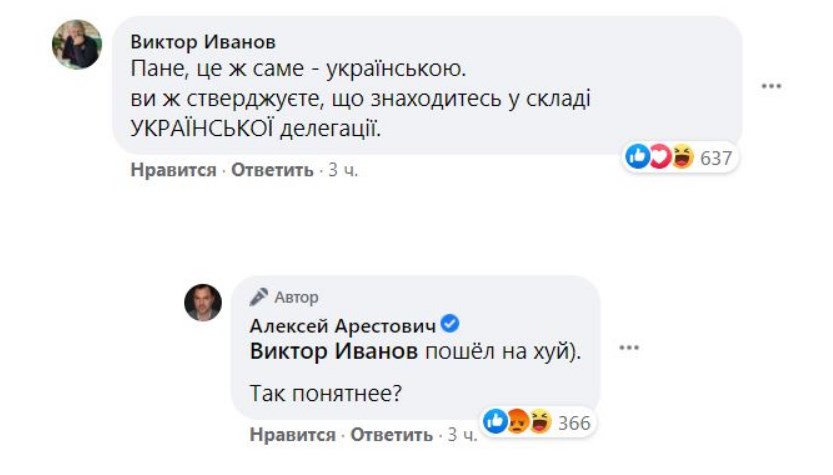The image size is (833, 475).
Task: Click the haha reaction icon near 366
Action: [539, 422]
